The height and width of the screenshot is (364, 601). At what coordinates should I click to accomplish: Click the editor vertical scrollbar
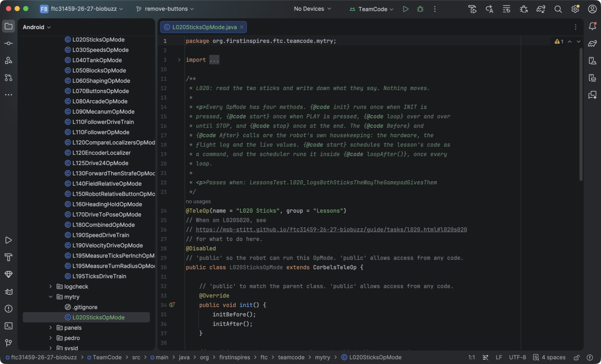pyautogui.click(x=581, y=114)
